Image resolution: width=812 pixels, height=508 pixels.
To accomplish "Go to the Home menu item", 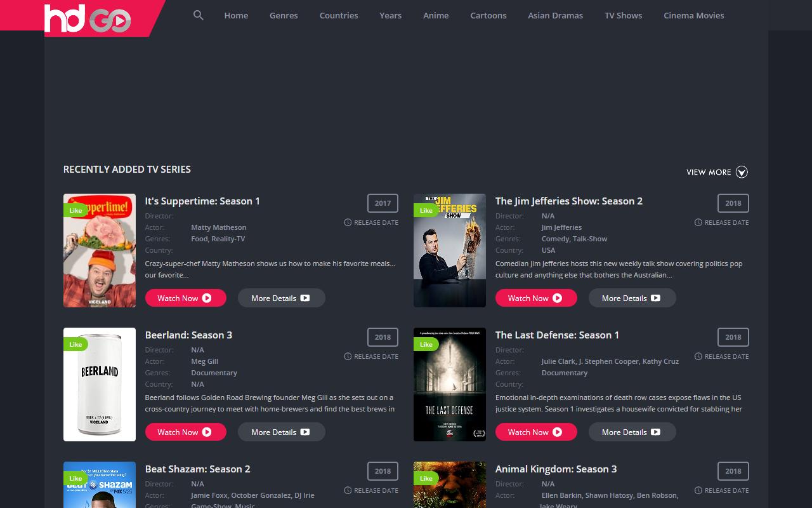I will click(236, 15).
